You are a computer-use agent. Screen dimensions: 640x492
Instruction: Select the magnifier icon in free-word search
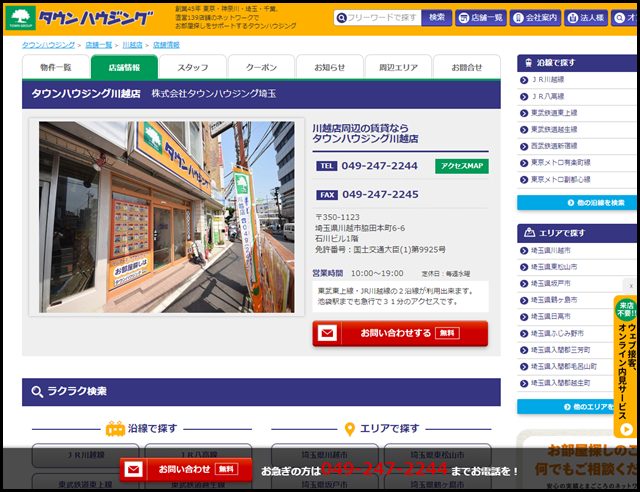point(341,18)
